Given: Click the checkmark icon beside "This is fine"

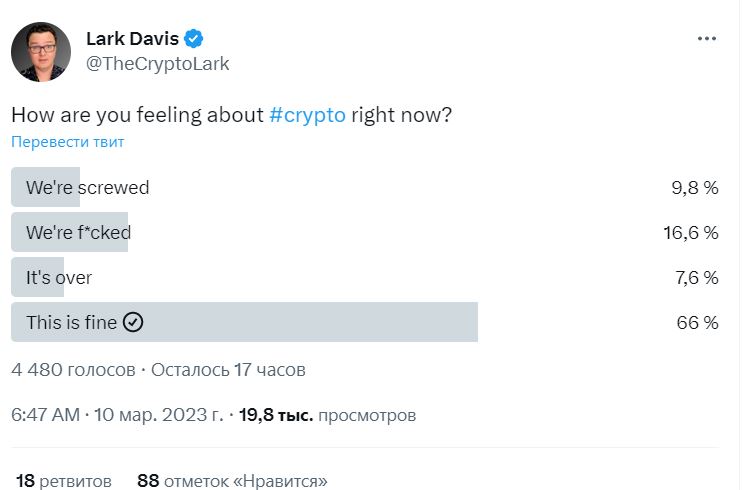Looking at the screenshot, I should (134, 322).
